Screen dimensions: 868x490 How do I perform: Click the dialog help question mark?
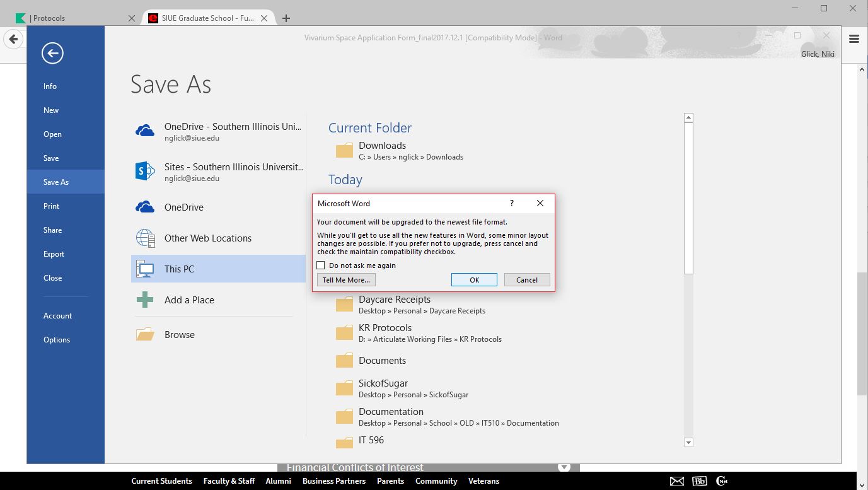pyautogui.click(x=511, y=203)
